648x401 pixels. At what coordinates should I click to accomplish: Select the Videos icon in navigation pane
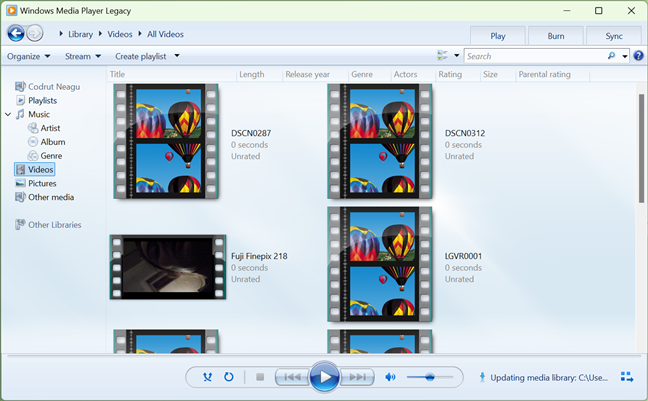pyautogui.click(x=20, y=169)
